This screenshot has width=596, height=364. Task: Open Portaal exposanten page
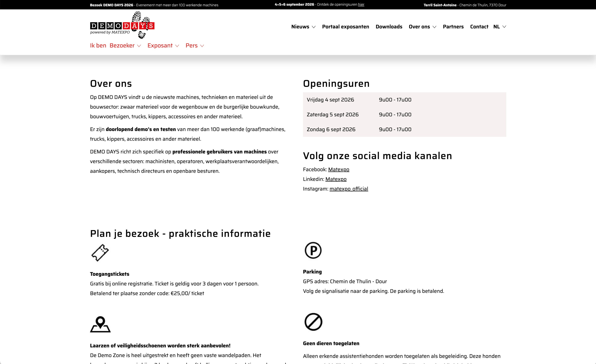(345, 27)
